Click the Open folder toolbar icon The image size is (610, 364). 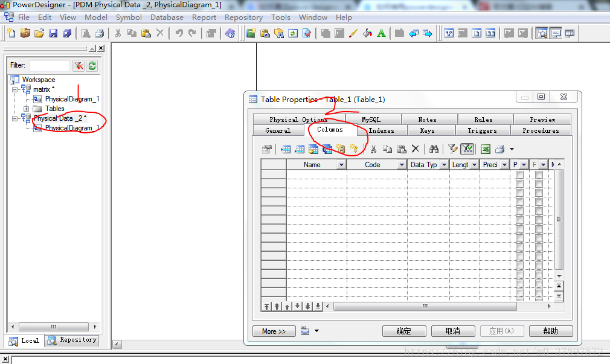click(39, 33)
